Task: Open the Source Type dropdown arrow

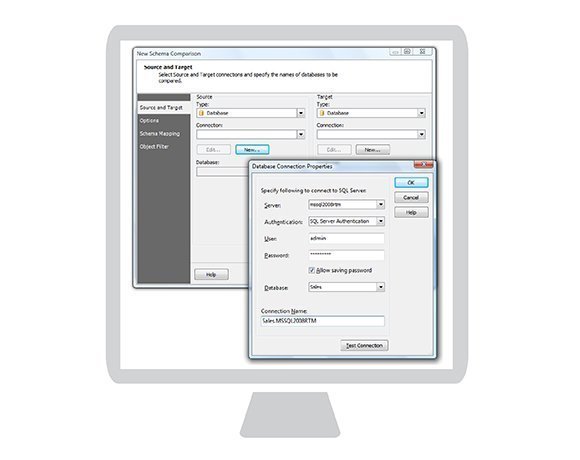Action: coord(301,113)
